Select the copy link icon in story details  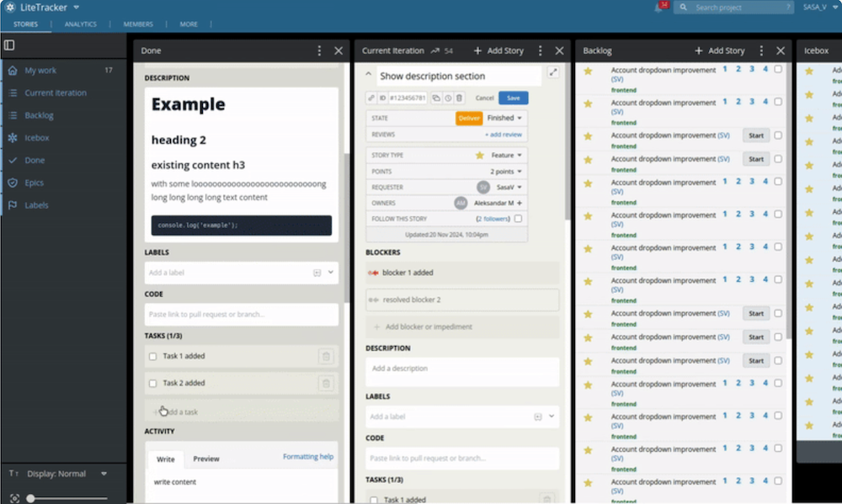370,98
